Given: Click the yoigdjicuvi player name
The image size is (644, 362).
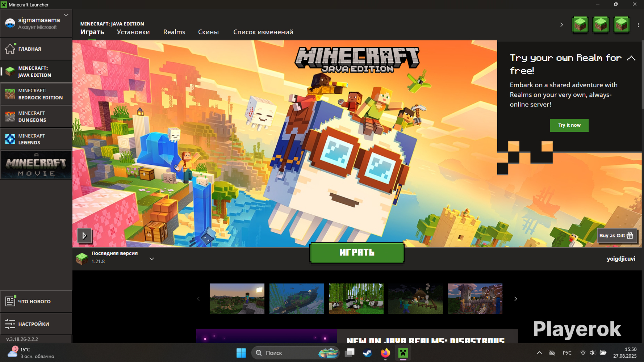Looking at the screenshot, I should pos(621,259).
